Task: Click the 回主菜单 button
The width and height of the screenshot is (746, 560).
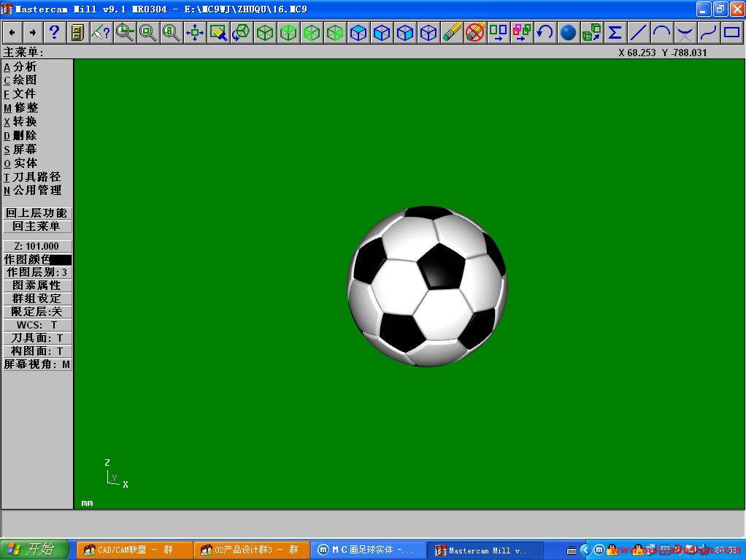Action: pos(37,226)
